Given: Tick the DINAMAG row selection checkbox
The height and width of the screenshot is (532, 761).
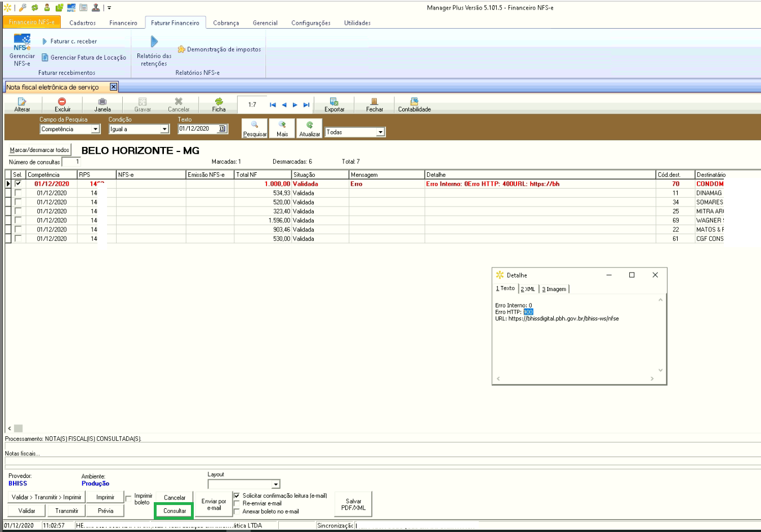Looking at the screenshot, I should (18, 193).
